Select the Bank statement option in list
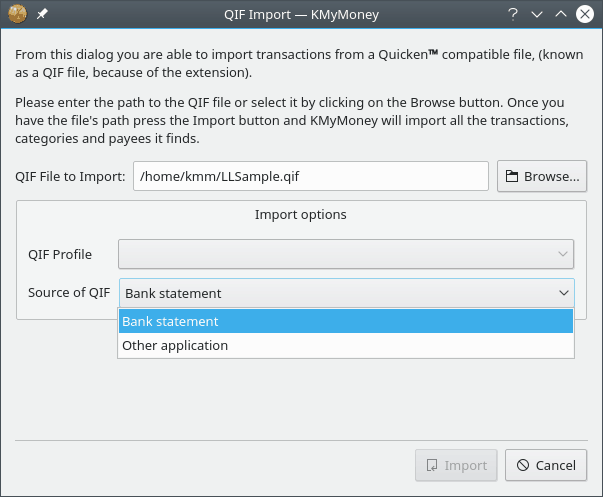Image resolution: width=603 pixels, height=497 pixels. pyautogui.click(x=346, y=321)
